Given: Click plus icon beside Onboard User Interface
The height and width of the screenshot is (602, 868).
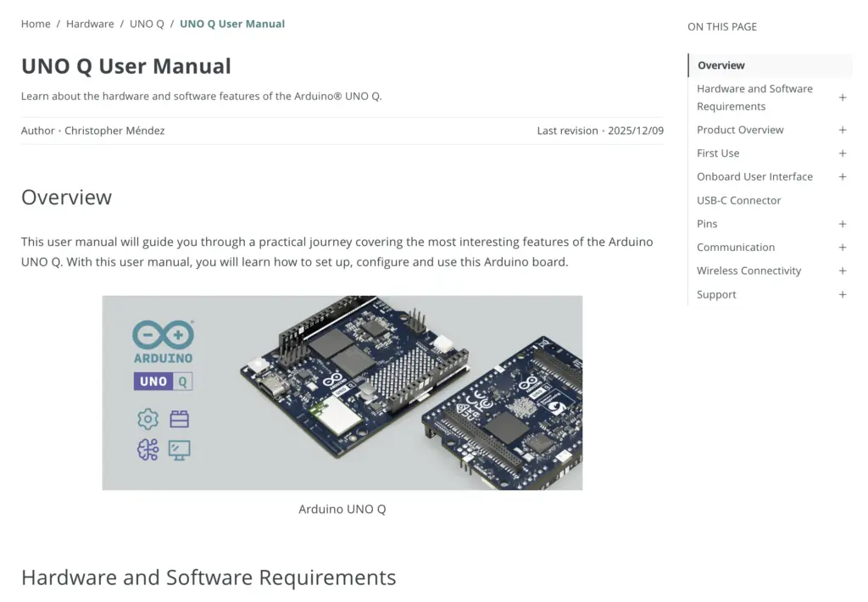Looking at the screenshot, I should 842,177.
